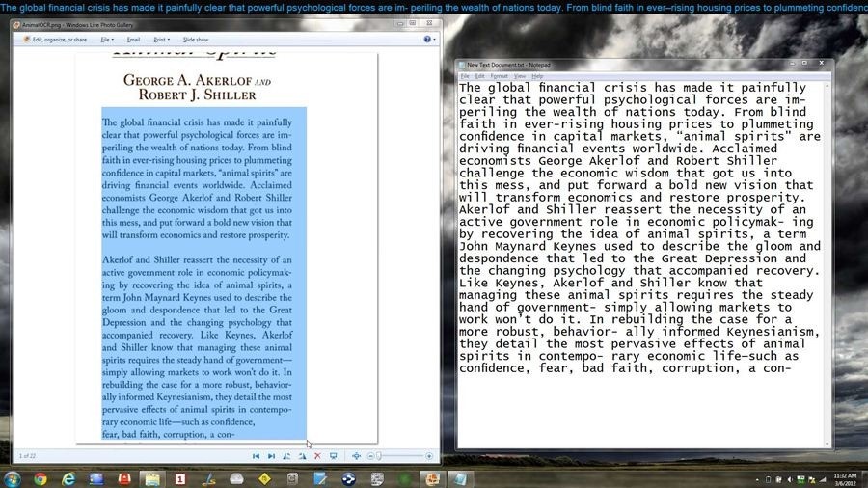Rotate the image counterclockwise
The height and width of the screenshot is (488, 868).
286,456
